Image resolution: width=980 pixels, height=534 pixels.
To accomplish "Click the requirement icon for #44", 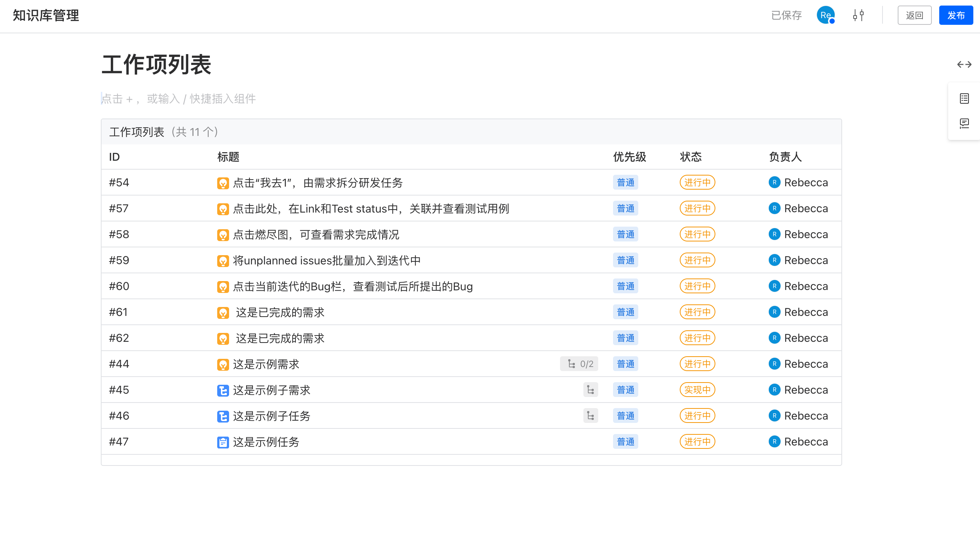I will click(223, 364).
